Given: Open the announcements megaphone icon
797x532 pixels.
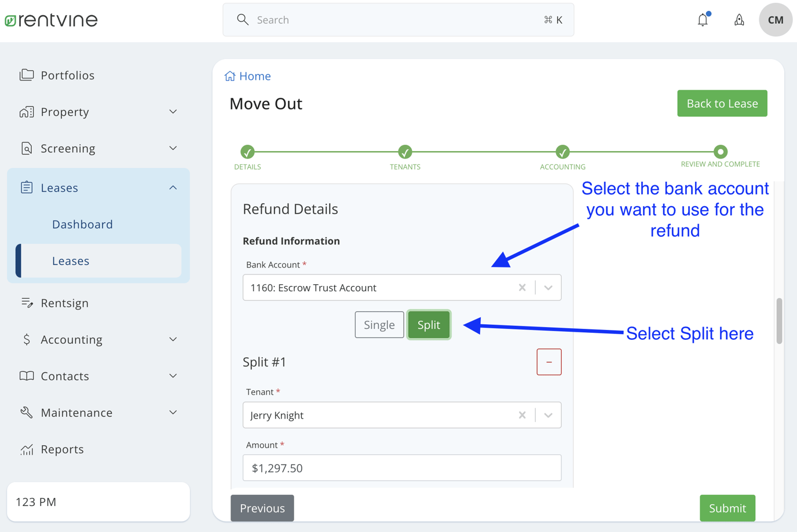Looking at the screenshot, I should (x=739, y=19).
